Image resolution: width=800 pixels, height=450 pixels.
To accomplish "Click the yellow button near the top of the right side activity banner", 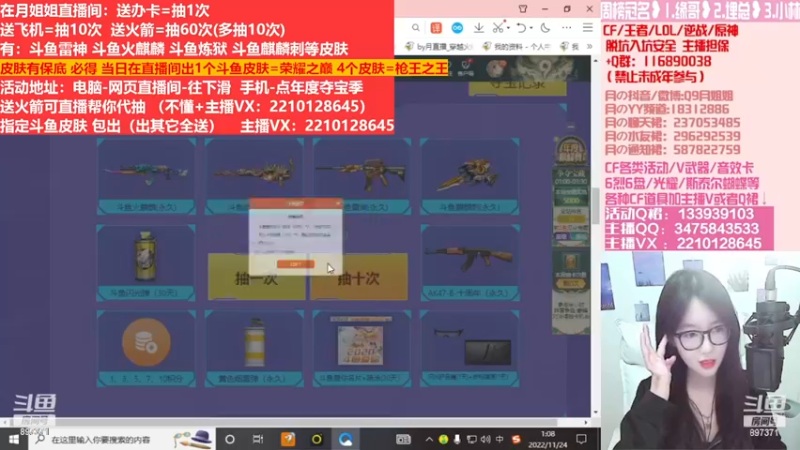I will [x=571, y=219].
